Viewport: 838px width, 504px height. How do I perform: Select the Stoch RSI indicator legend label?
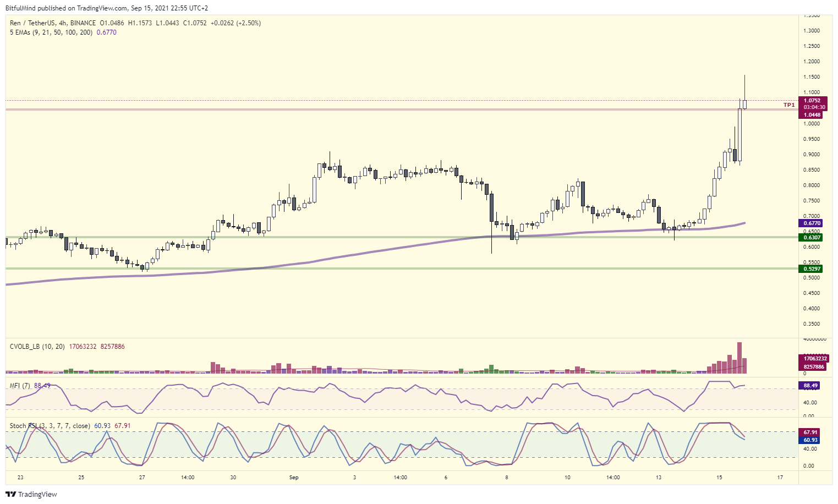[50, 426]
